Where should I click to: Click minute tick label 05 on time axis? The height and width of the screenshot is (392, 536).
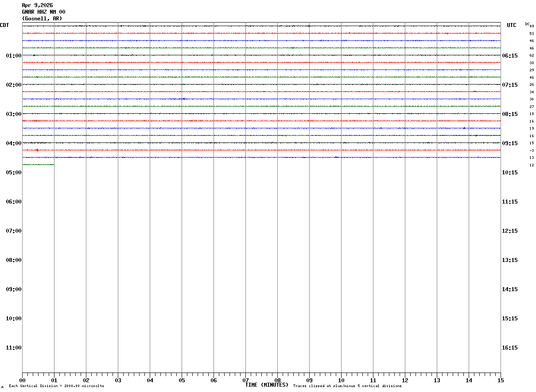(x=182, y=380)
